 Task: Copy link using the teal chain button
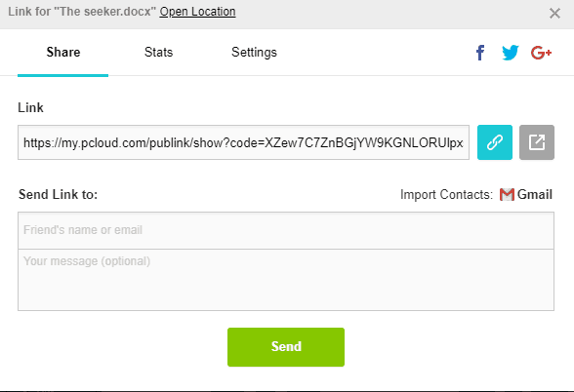(x=495, y=142)
